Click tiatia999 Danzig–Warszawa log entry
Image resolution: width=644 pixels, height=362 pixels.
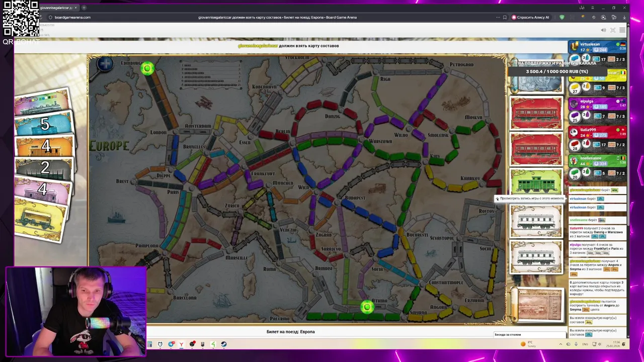(598, 232)
